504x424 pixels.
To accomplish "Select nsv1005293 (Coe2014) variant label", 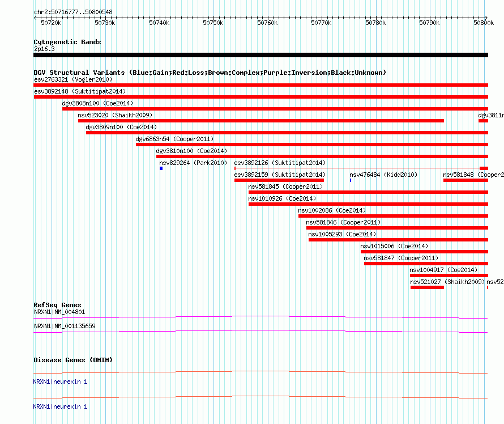I will tap(342, 234).
